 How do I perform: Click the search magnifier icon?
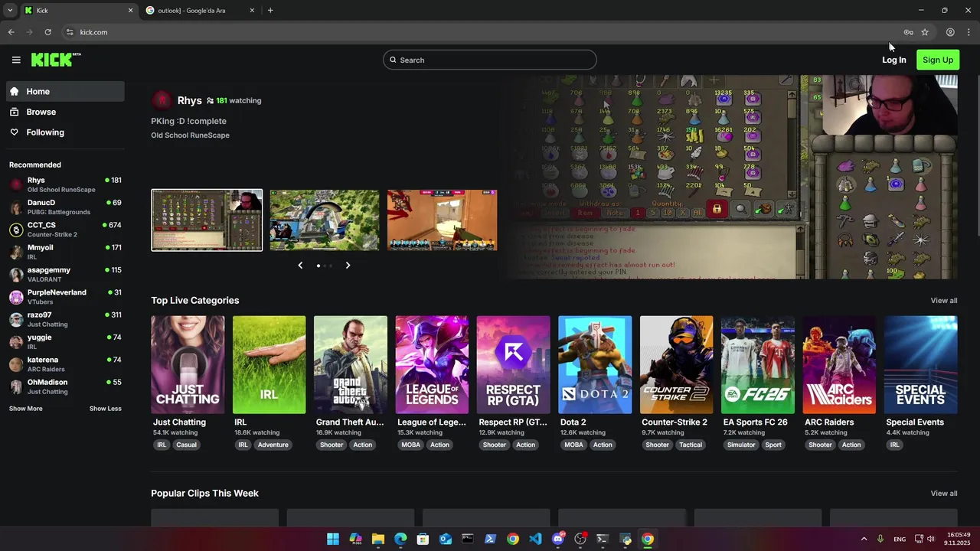[394, 60]
